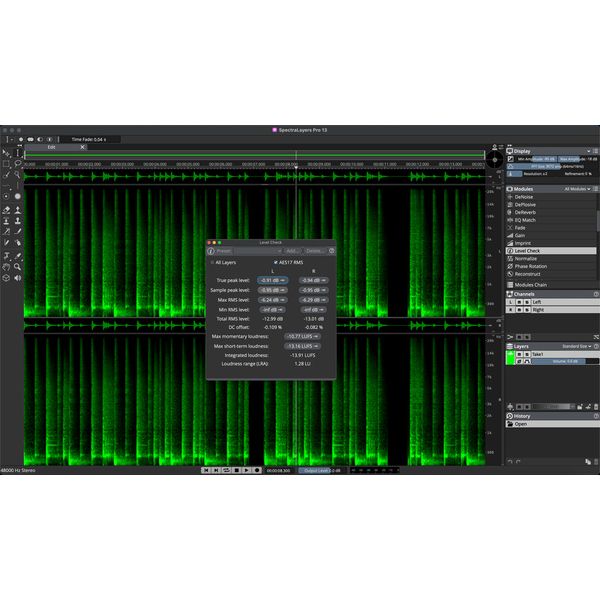Toggle mute on the Left channel
The height and width of the screenshot is (600, 600).
tap(519, 302)
